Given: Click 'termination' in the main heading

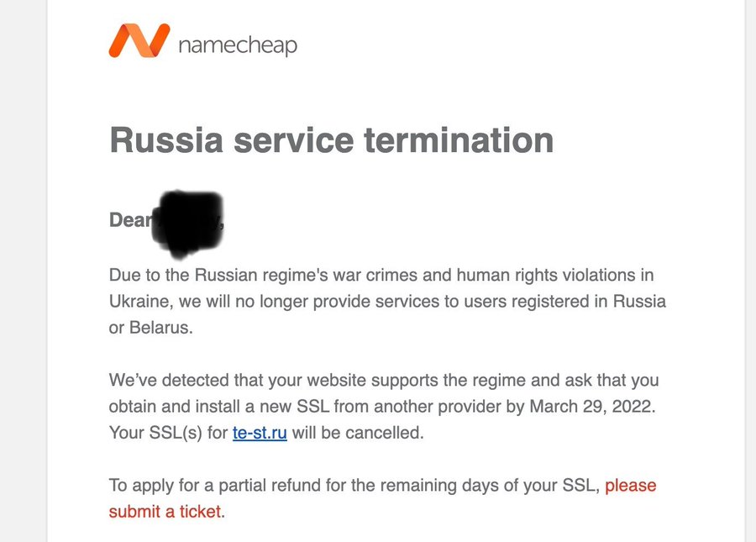Looking at the screenshot, I should (459, 139).
